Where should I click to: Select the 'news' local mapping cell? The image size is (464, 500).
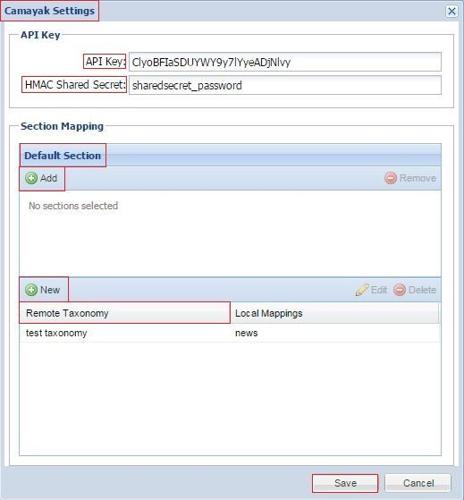(x=335, y=333)
